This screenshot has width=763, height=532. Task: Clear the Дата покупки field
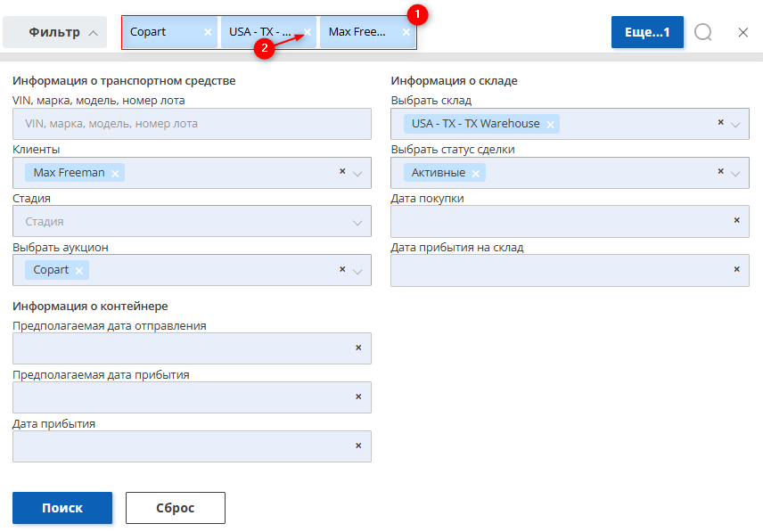tap(737, 220)
